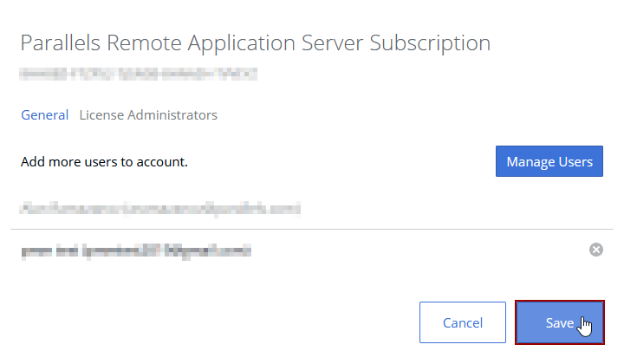The image size is (624, 364).
Task: Click the blue Manage Users control
Action: [x=549, y=161]
